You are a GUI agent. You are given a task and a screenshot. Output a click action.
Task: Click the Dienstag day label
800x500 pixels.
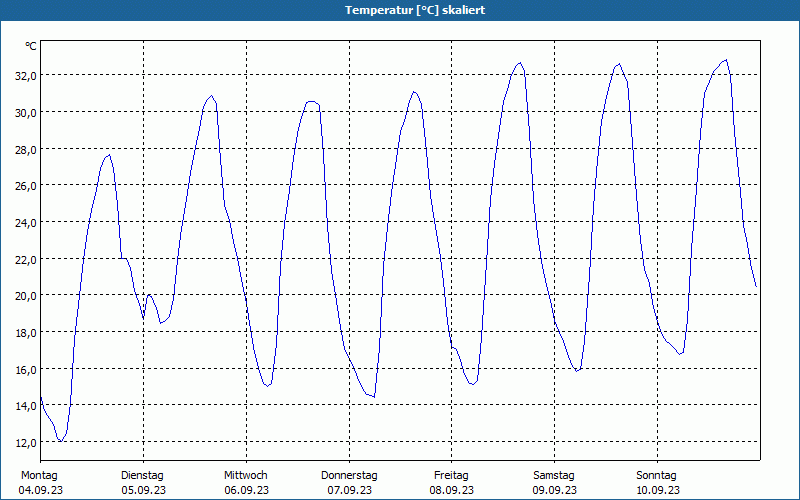(x=142, y=475)
